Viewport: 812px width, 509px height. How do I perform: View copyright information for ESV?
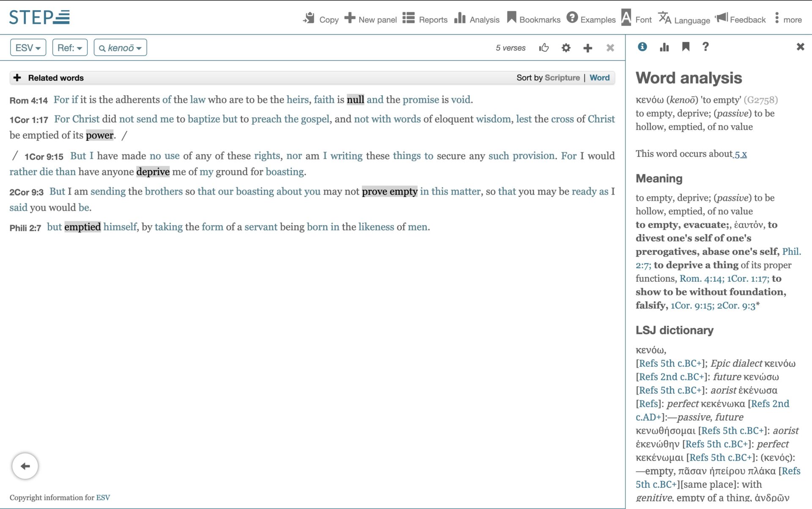click(x=104, y=497)
